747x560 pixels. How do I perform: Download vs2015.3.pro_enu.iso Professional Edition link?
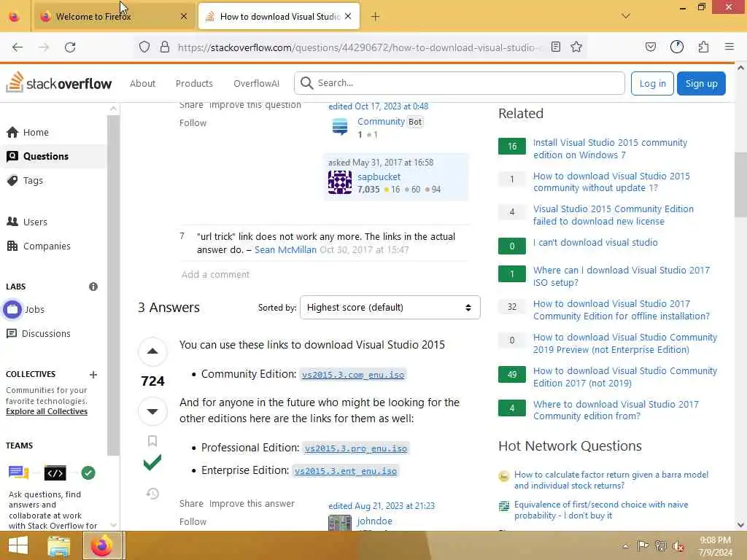pos(356,448)
